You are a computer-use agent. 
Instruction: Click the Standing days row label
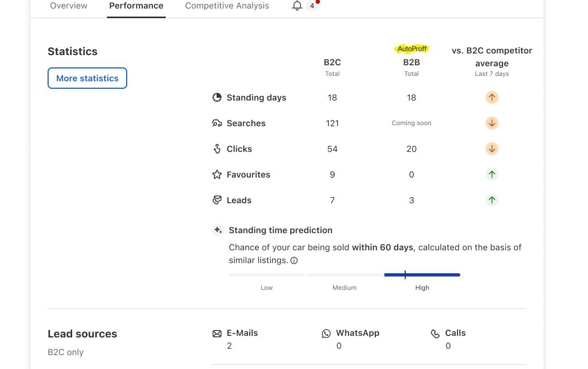257,97
